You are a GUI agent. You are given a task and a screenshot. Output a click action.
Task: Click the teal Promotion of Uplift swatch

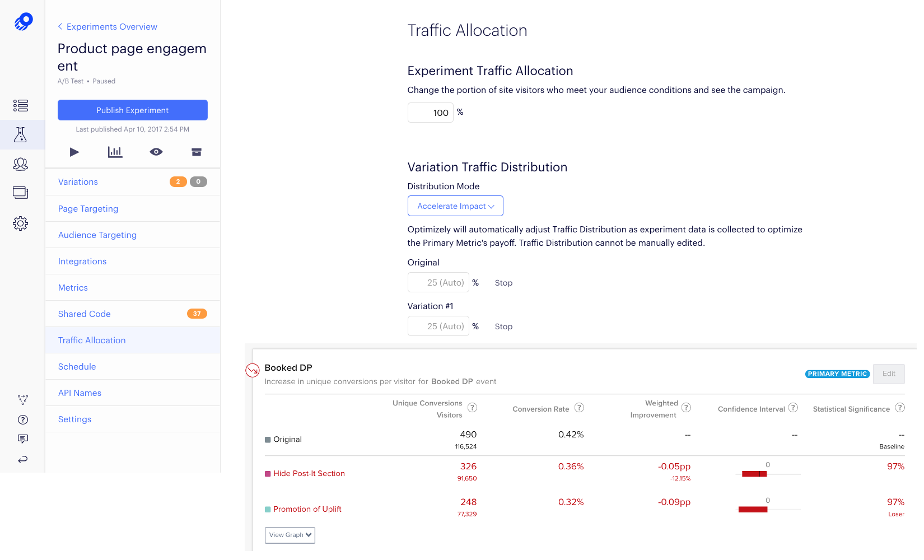click(x=268, y=510)
